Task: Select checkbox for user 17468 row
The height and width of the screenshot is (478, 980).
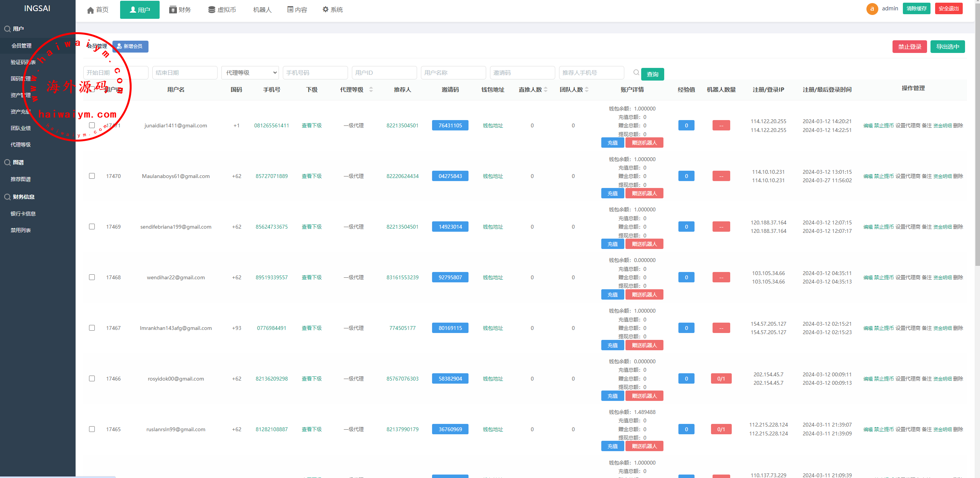Action: click(92, 277)
